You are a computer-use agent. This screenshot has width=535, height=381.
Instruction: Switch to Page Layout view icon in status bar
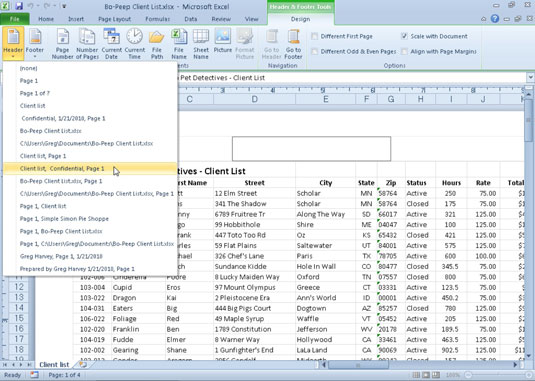coord(426,375)
